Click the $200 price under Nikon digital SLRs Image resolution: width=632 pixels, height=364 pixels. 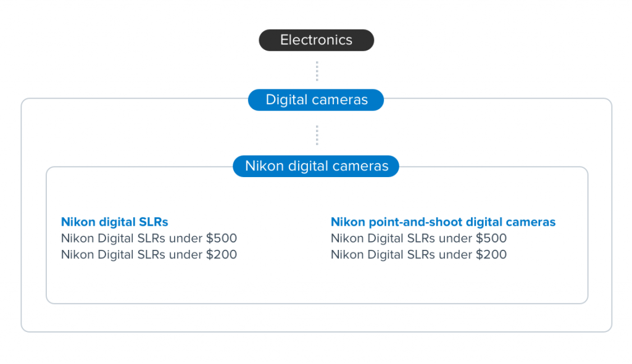pyautogui.click(x=222, y=254)
